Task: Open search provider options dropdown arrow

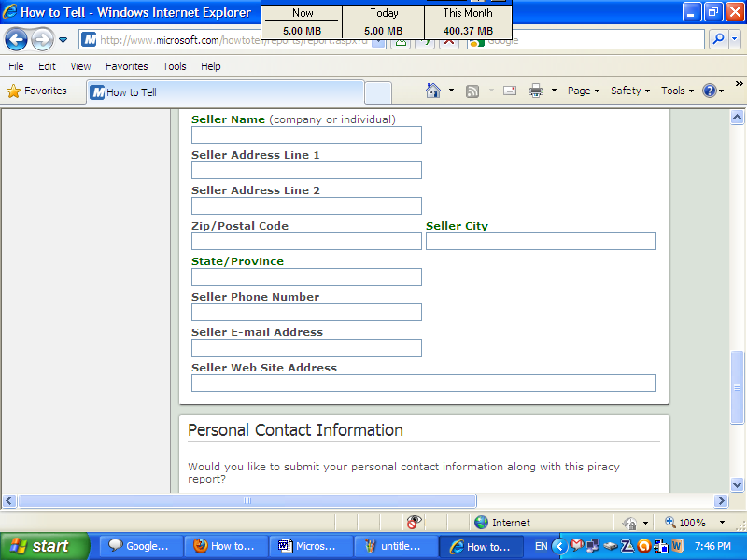Action: [735, 39]
